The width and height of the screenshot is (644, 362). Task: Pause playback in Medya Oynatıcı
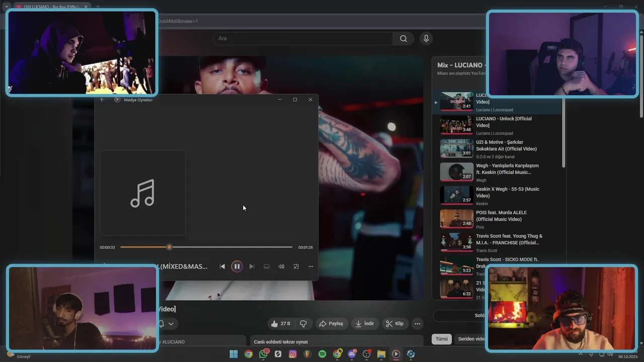tap(236, 266)
